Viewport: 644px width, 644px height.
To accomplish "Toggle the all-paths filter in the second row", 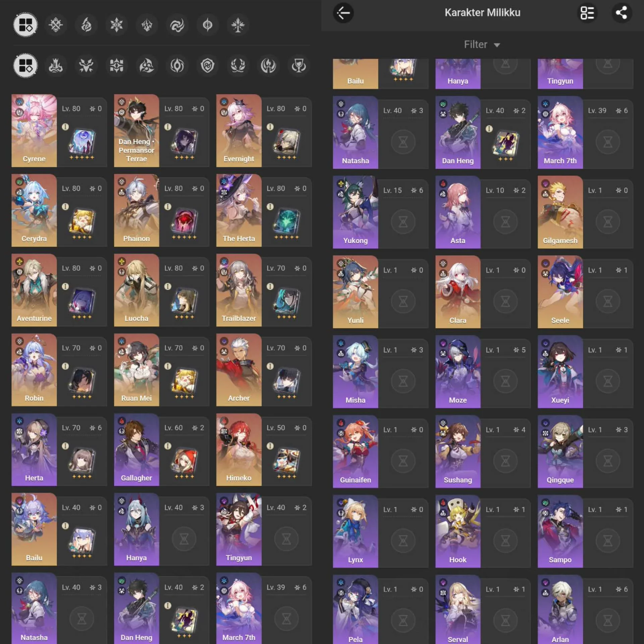I will tap(25, 65).
